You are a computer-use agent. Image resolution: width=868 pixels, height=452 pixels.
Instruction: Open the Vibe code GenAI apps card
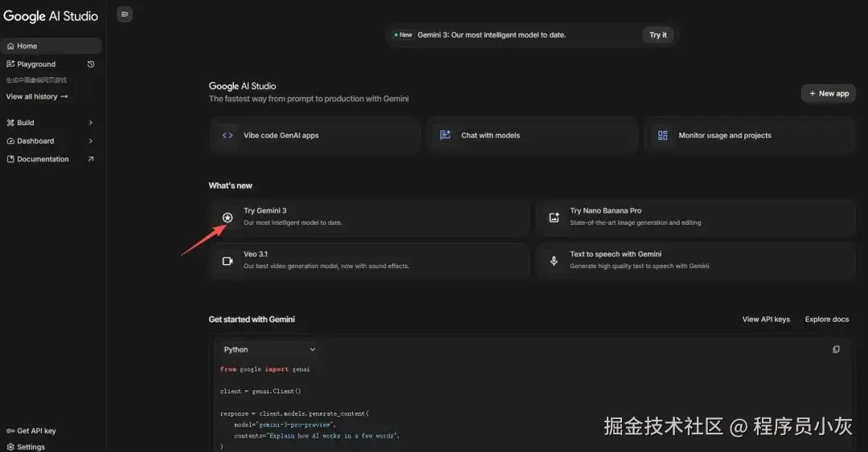pyautogui.click(x=314, y=136)
